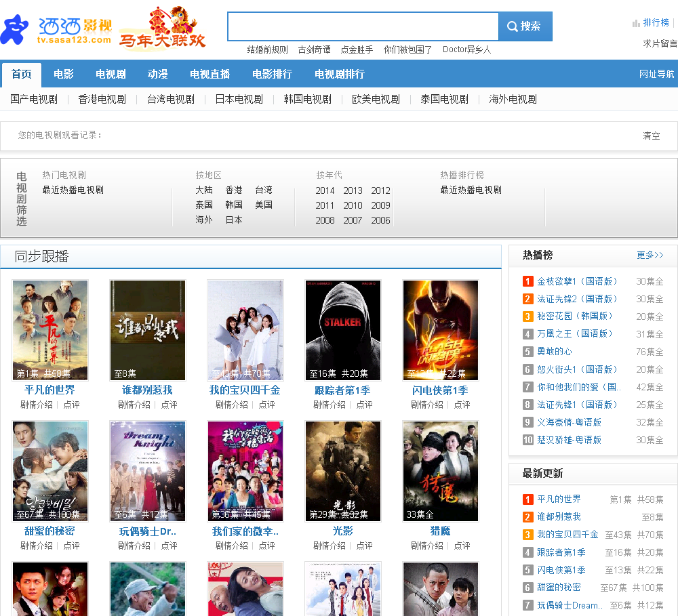Open the Stalker 跟踪者 poster thumbnail
Viewport: 678px width, 616px height.
[343, 330]
